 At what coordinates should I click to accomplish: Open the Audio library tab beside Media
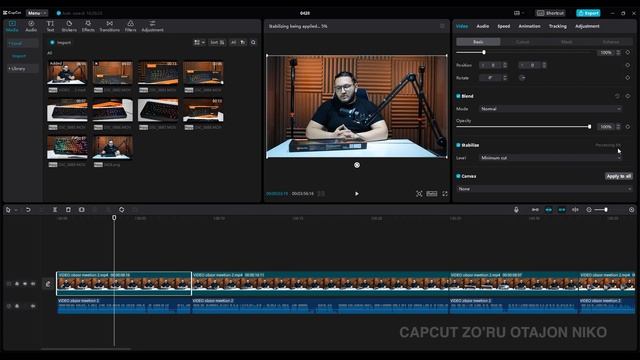tap(31, 26)
